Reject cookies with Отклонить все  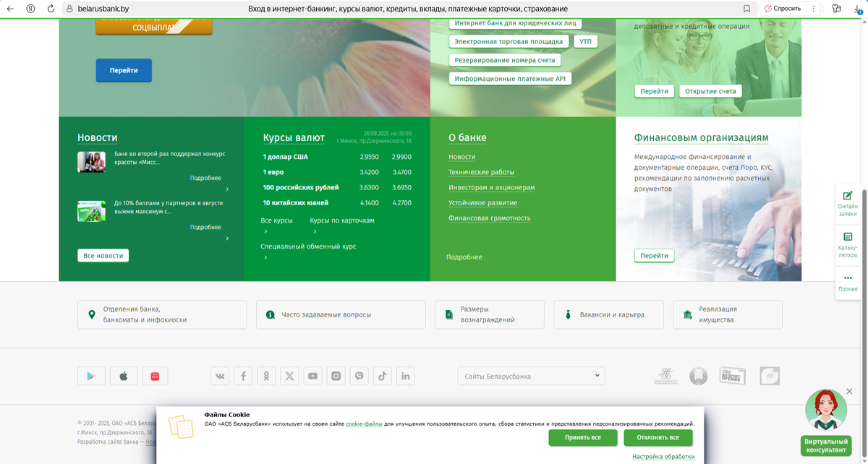[x=658, y=437]
